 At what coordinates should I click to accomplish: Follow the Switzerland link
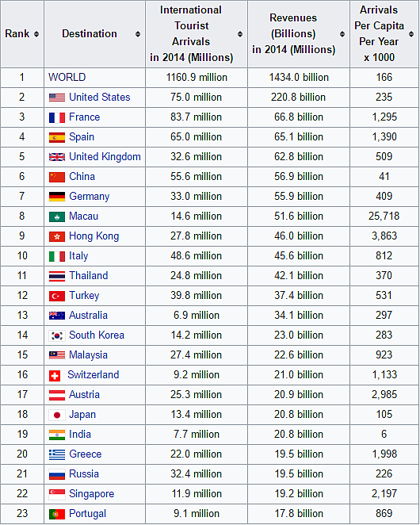point(93,374)
